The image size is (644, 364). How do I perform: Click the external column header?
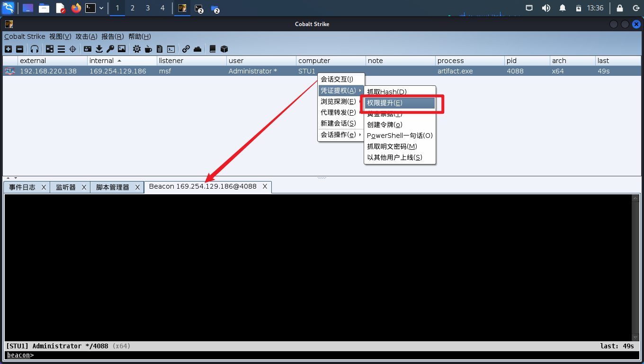53,61
